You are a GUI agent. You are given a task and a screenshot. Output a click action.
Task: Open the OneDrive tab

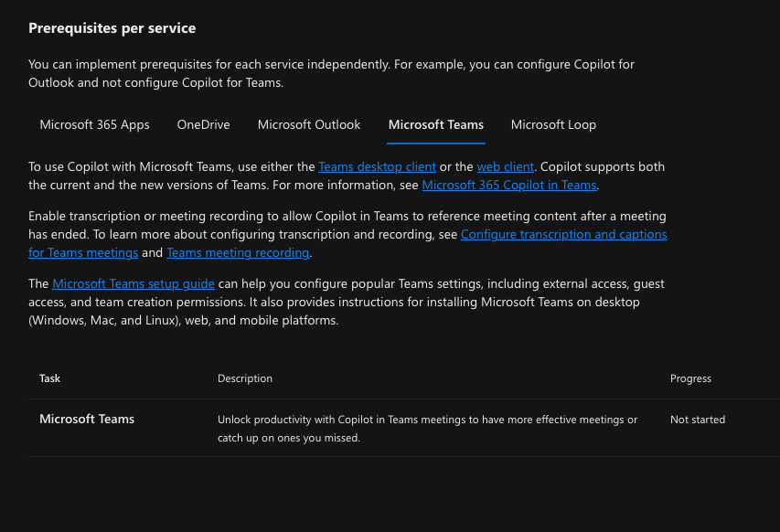[x=203, y=125]
